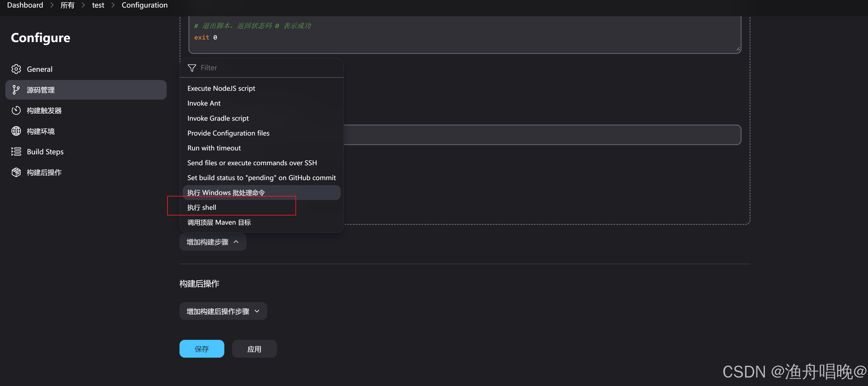This screenshot has width=868, height=386.
Task: Click the chevron after Dashboard breadcrumb
Action: point(52,5)
